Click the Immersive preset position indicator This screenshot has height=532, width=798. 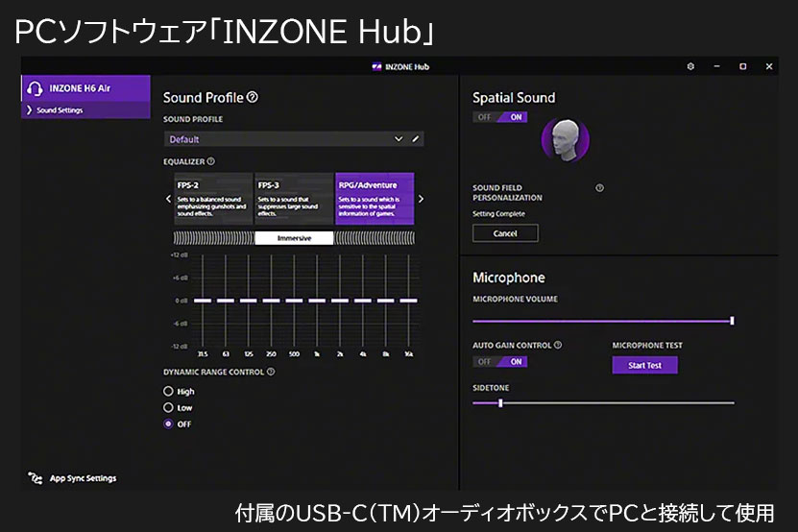click(294, 238)
